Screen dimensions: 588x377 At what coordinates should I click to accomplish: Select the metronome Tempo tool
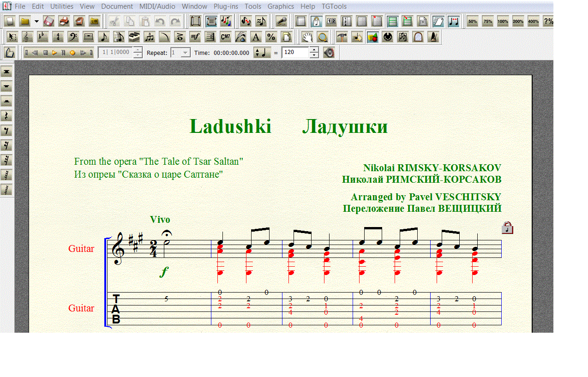pos(433,37)
